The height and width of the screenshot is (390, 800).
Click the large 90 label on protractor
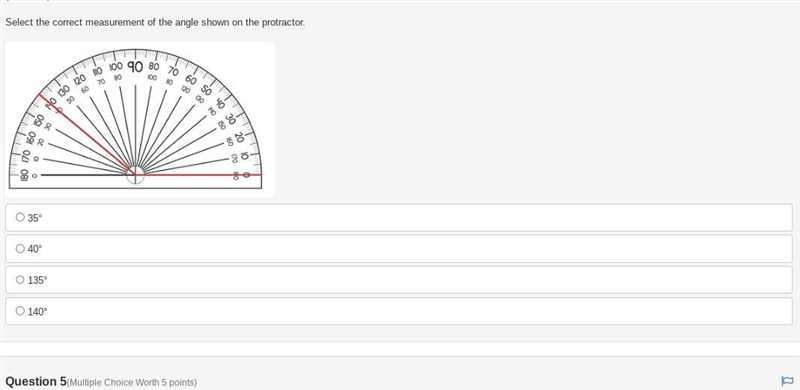(x=135, y=66)
